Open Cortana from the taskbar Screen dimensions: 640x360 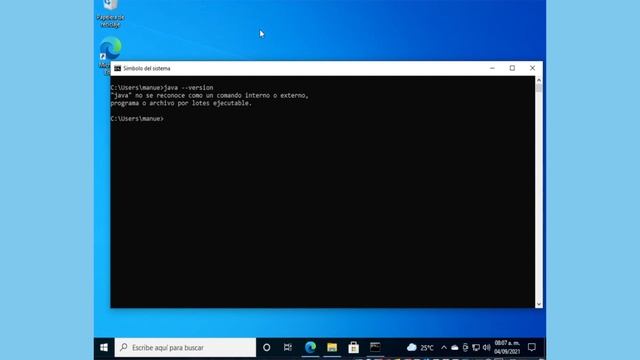tap(267, 347)
